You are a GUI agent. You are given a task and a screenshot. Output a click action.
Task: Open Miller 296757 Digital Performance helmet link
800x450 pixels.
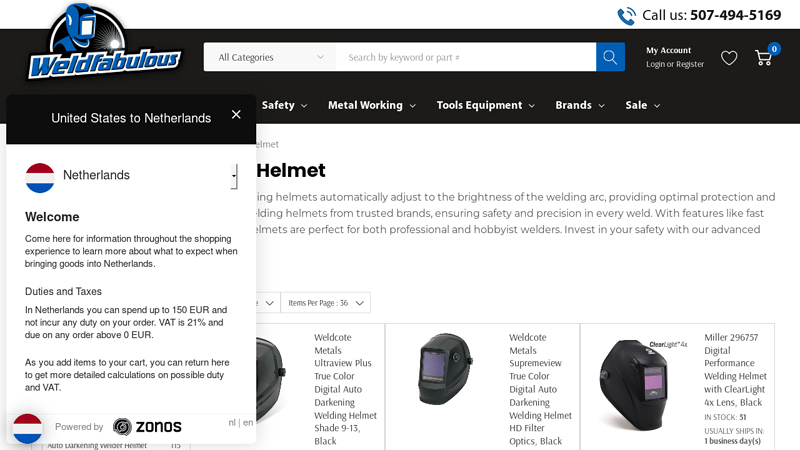coord(735,369)
